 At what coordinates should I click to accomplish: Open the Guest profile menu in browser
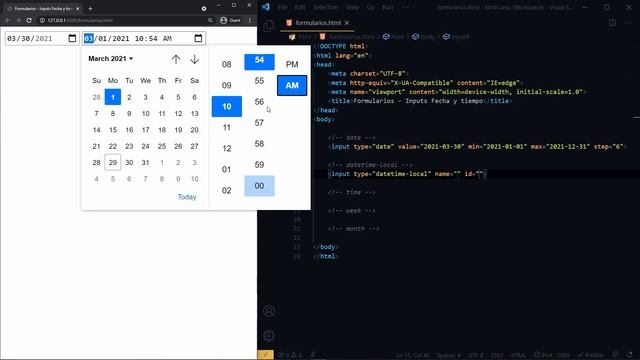coord(230,20)
